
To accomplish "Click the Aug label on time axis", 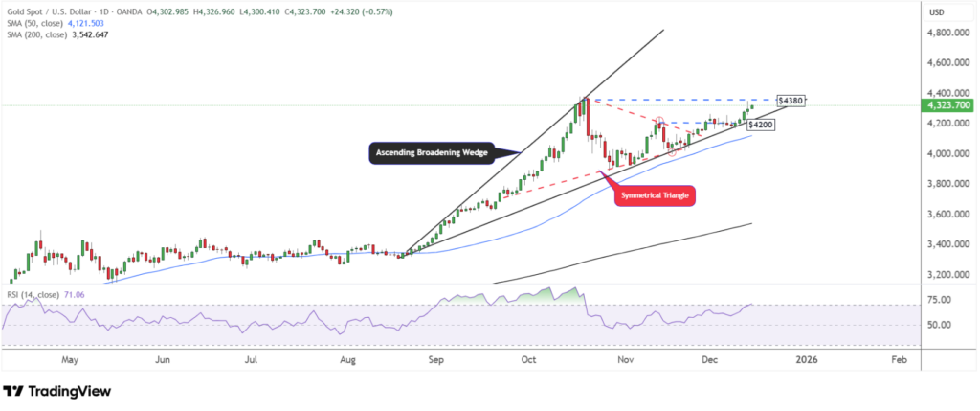I will (x=348, y=361).
